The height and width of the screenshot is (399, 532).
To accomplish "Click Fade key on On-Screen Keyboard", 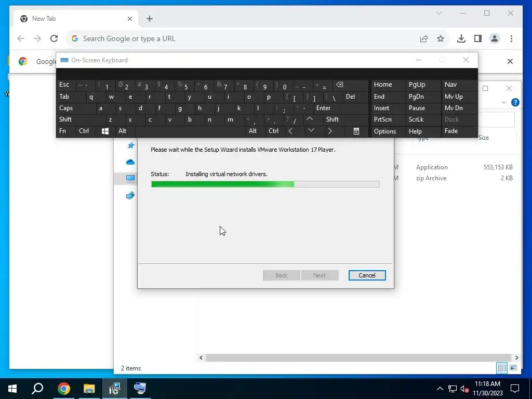I will 459,131.
